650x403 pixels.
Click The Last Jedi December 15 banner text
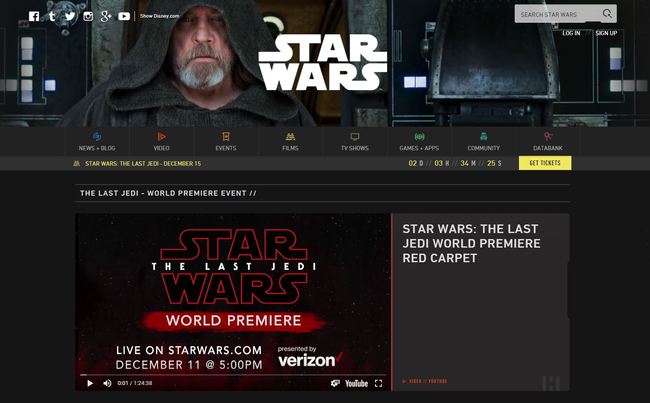pyautogui.click(x=143, y=164)
